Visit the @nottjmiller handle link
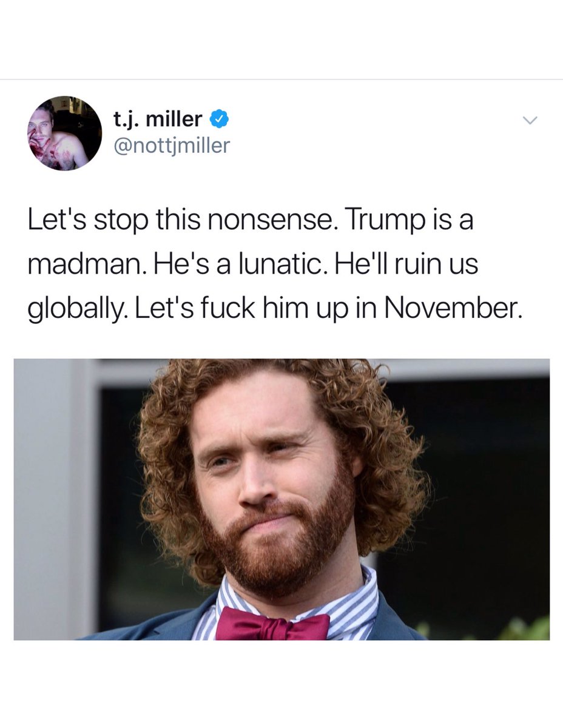Image resolution: width=563 pixels, height=728 pixels. tap(172, 146)
